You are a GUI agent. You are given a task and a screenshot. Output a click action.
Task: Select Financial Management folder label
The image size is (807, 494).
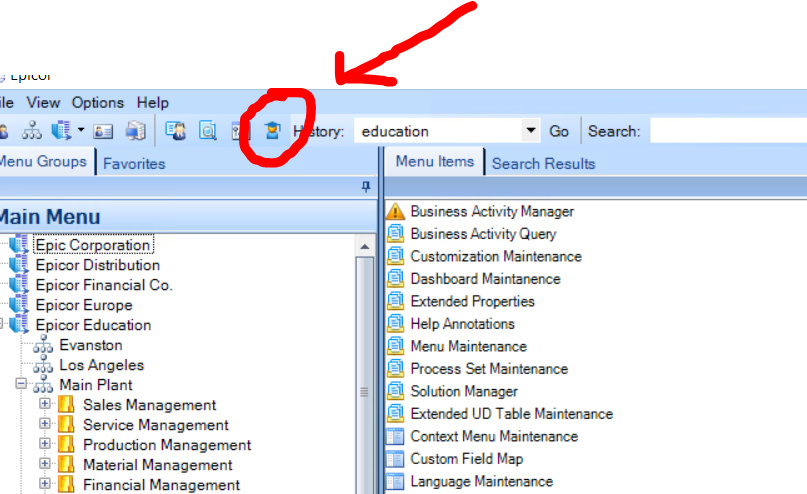(161, 485)
